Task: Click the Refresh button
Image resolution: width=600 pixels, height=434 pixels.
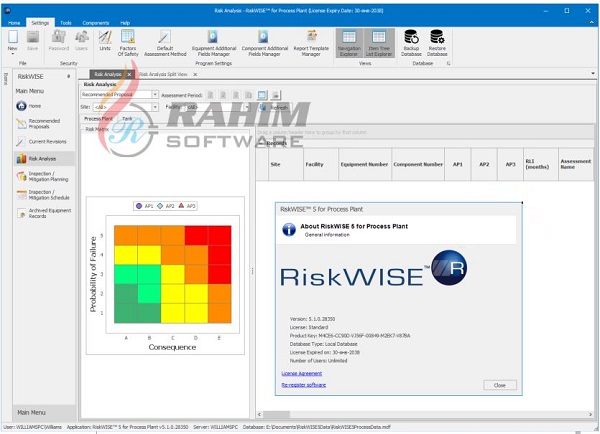Action: click(x=274, y=108)
